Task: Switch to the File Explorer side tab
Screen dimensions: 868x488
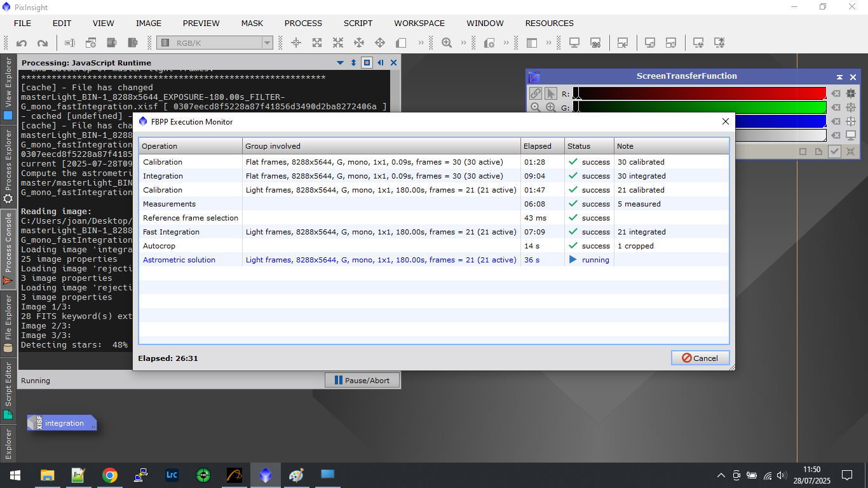Action: click(x=8, y=324)
